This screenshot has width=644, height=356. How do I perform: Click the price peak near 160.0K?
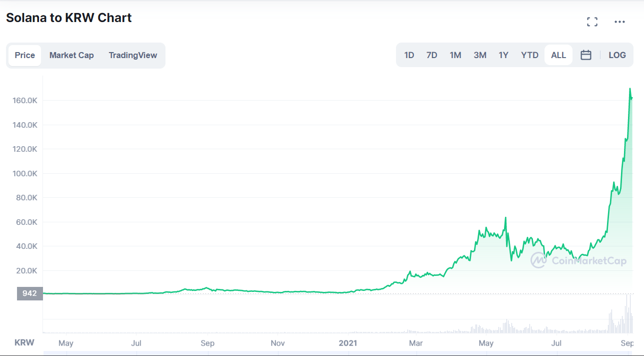pos(629,89)
